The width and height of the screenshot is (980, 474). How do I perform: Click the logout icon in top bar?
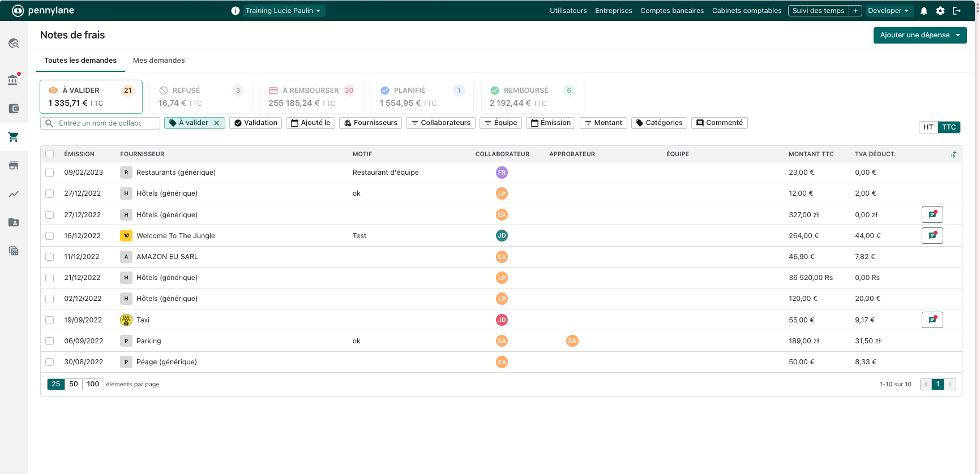[957, 11]
